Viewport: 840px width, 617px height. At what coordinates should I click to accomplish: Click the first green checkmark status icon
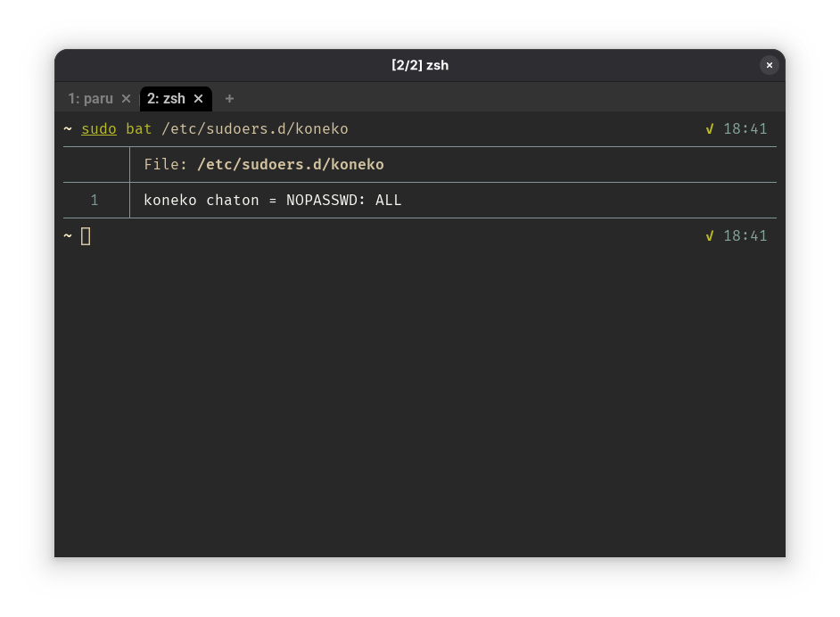click(x=710, y=129)
